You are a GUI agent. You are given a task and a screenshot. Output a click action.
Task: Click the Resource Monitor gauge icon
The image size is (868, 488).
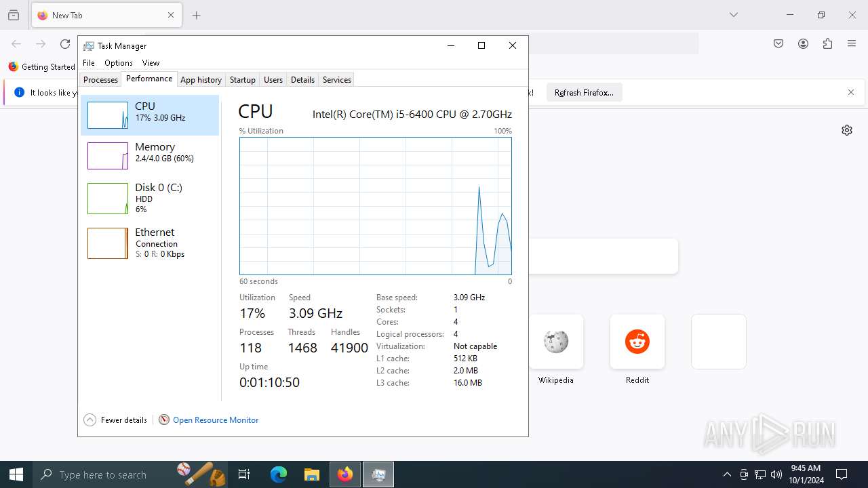tap(164, 420)
